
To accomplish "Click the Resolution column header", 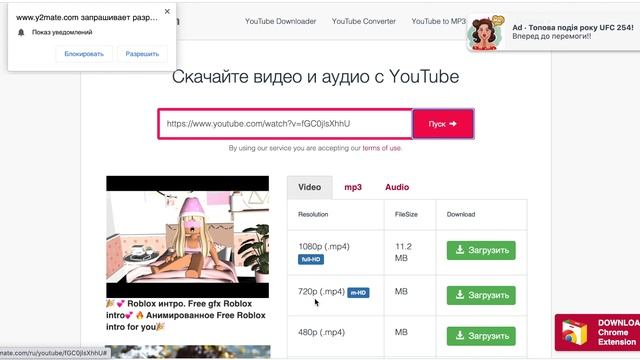I will click(x=313, y=214).
